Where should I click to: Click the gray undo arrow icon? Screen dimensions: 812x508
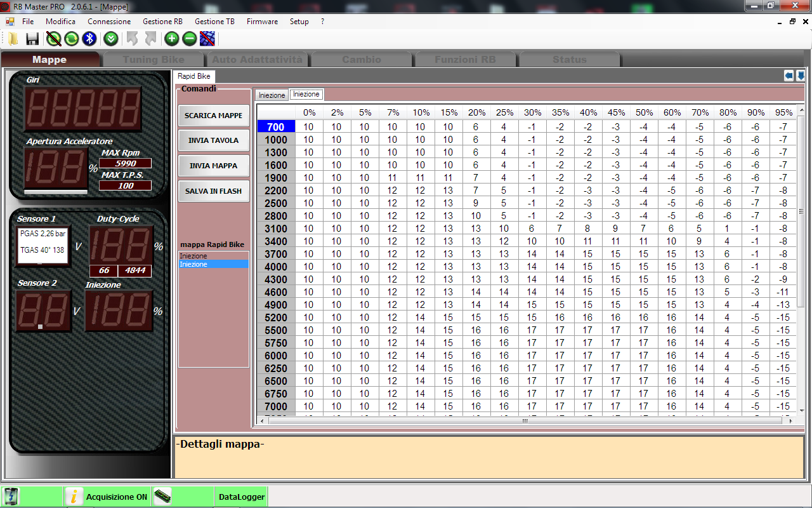[132, 39]
